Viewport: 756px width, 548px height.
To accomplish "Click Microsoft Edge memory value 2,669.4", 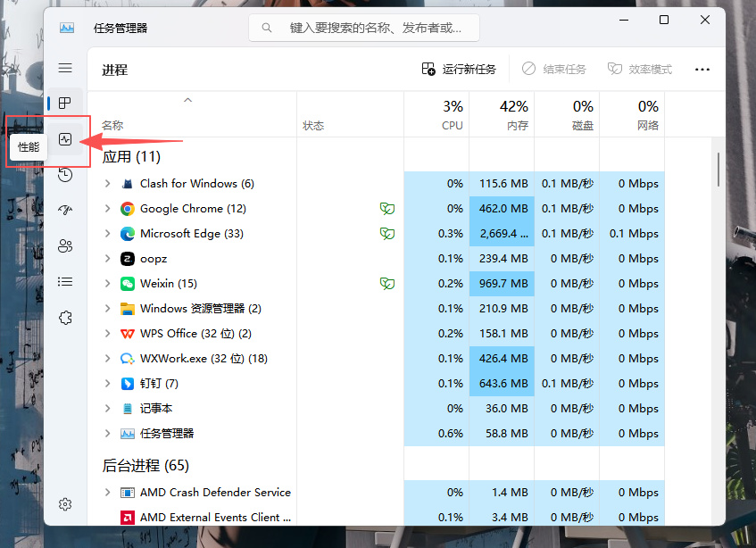I will (503, 234).
